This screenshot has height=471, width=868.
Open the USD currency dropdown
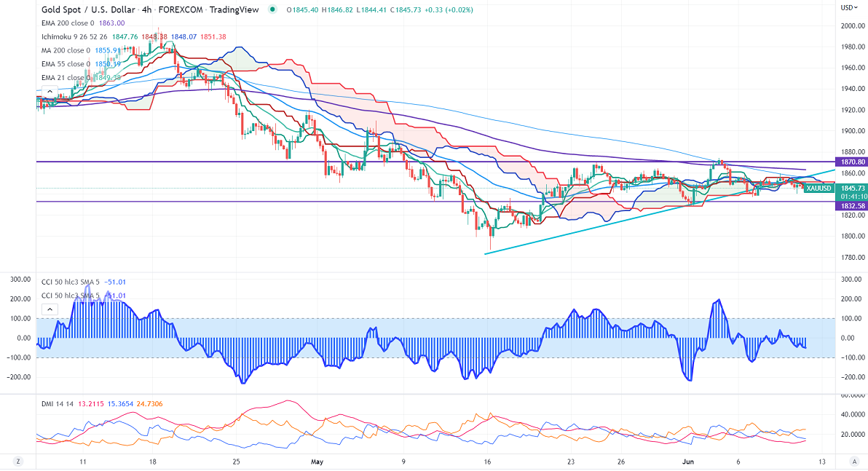849,8
